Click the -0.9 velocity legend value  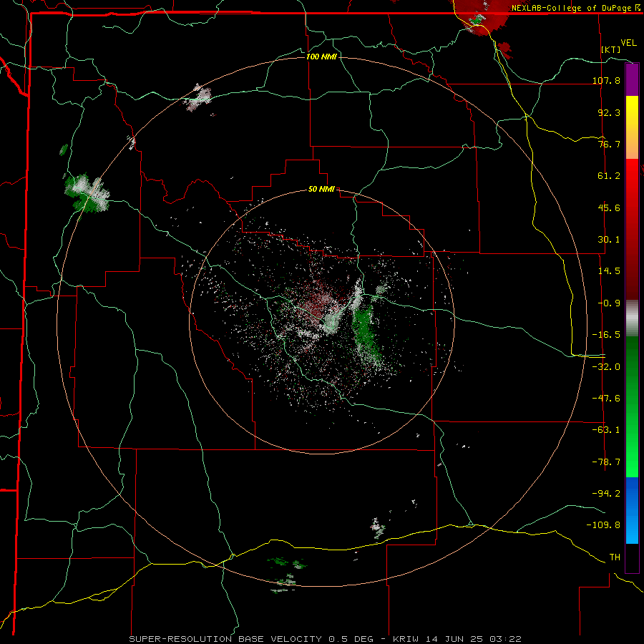[609, 303]
